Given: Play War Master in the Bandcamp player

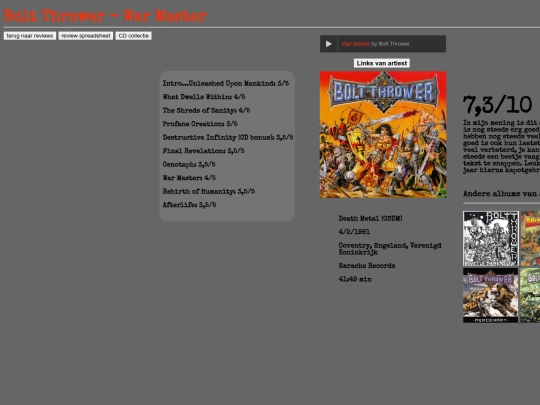Looking at the screenshot, I should click(329, 44).
